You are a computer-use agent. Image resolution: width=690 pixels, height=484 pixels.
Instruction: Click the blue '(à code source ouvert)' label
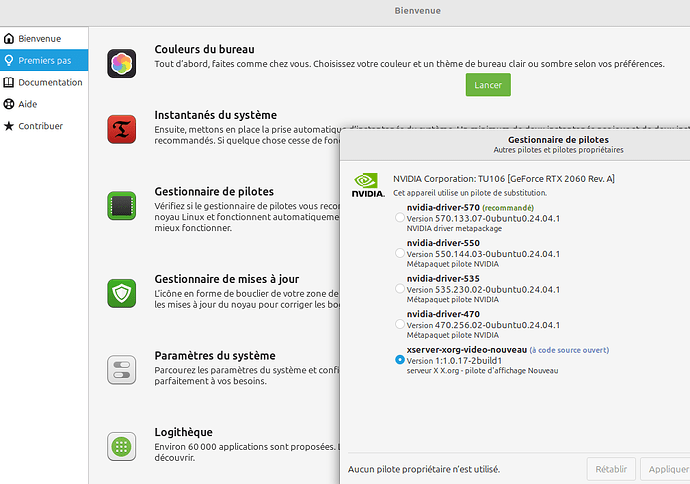[x=569, y=350]
